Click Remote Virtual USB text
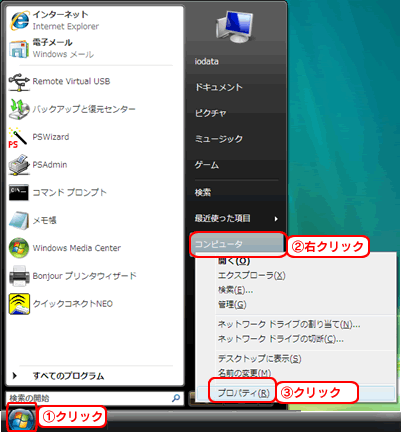This screenshot has height=432, width=401. click(x=71, y=81)
